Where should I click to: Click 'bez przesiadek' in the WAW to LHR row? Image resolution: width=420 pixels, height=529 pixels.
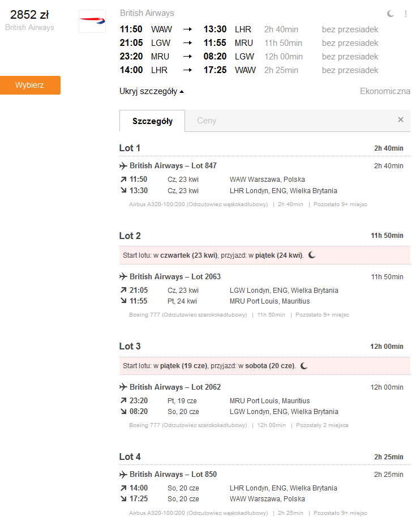350,29
